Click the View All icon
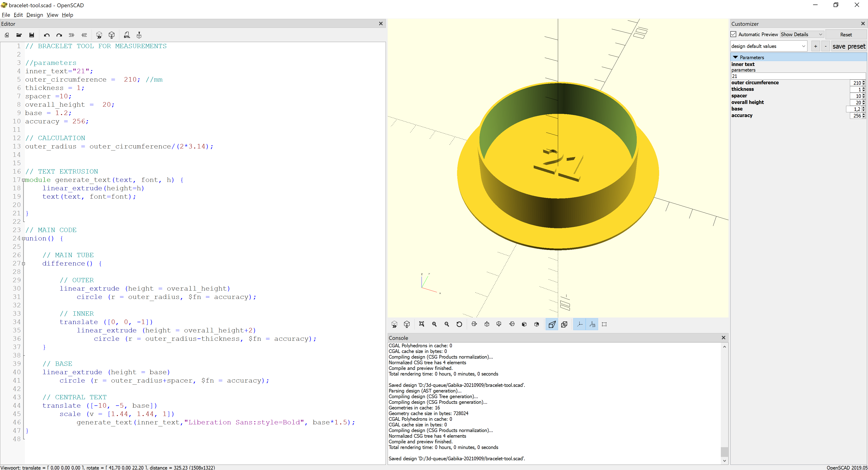Viewport: 868px width, 470px height. pyautogui.click(x=422, y=324)
